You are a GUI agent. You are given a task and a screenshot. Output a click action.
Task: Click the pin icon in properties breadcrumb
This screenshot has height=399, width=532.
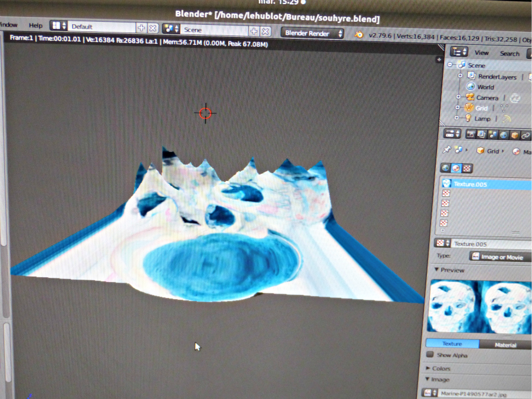click(x=447, y=151)
